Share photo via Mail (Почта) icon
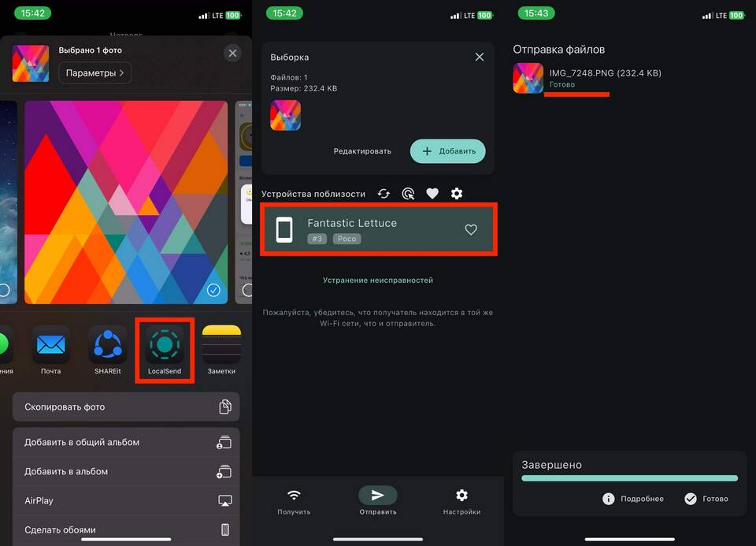756x546 pixels. point(50,345)
